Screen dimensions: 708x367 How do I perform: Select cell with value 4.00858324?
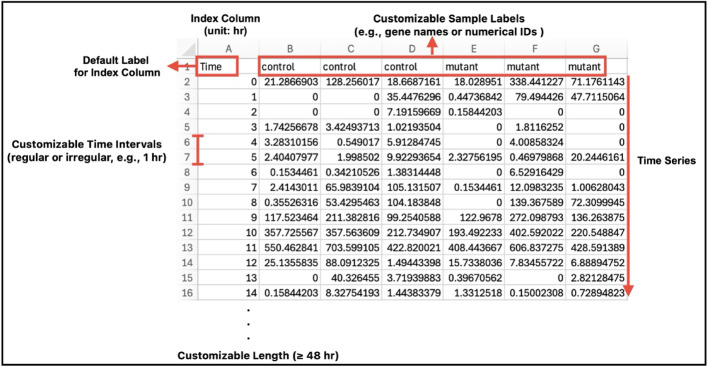(x=535, y=142)
